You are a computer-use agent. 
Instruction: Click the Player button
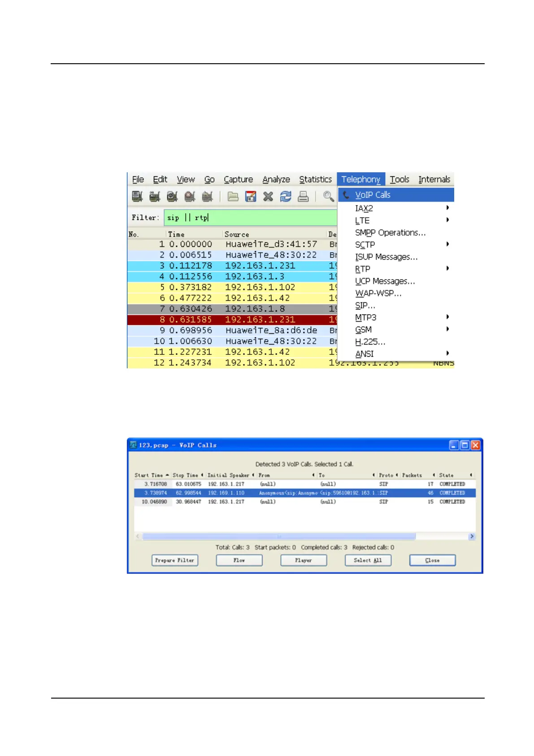click(304, 560)
